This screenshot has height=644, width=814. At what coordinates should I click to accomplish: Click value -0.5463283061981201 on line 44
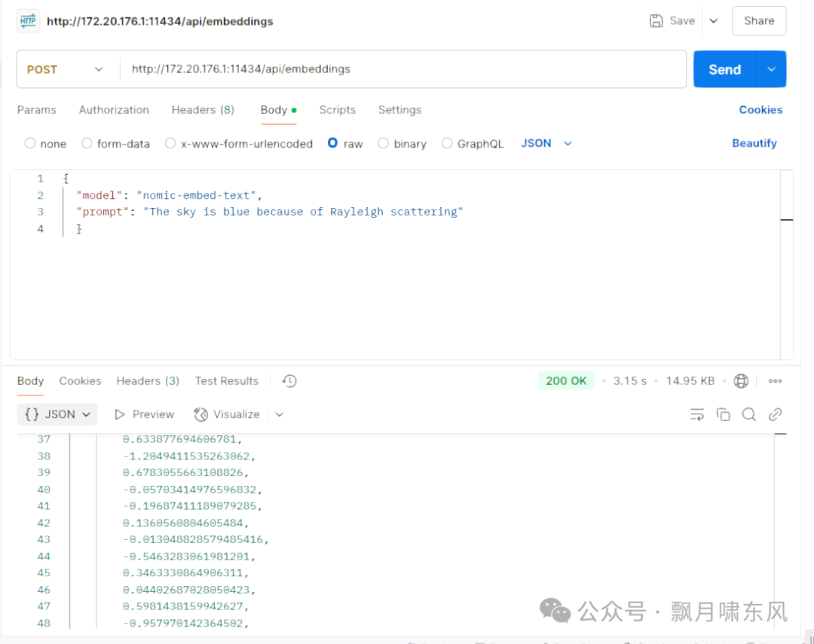click(x=186, y=557)
